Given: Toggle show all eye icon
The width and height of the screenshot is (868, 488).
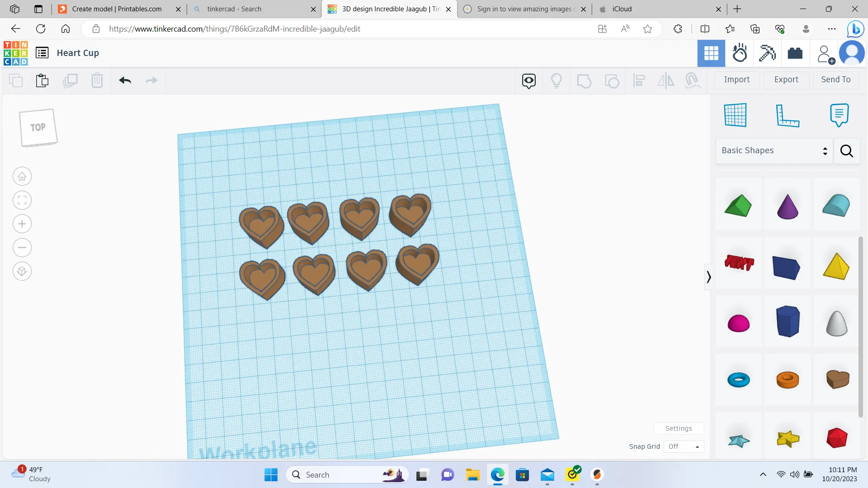Looking at the screenshot, I should (x=528, y=81).
